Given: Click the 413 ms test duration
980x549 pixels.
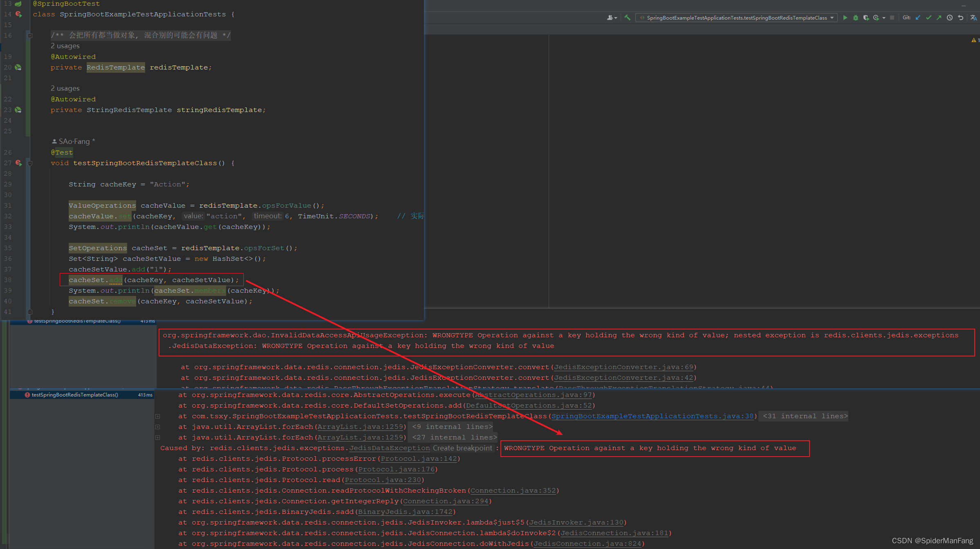Looking at the screenshot, I should coord(145,395).
